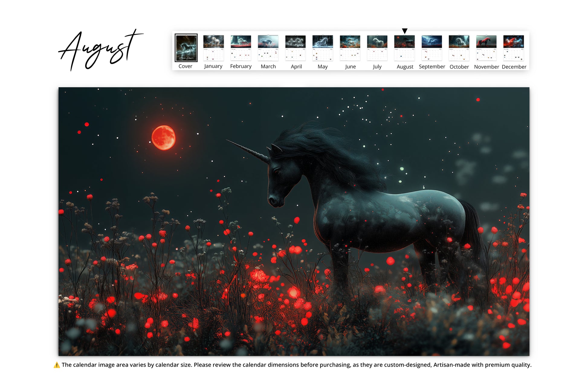Open the November calendar thumbnail
This screenshot has width=588, height=392.
[486, 48]
